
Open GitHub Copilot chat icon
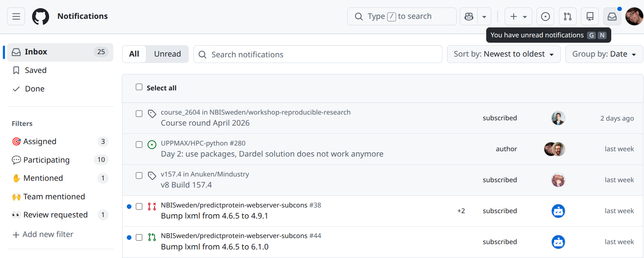pos(469,16)
